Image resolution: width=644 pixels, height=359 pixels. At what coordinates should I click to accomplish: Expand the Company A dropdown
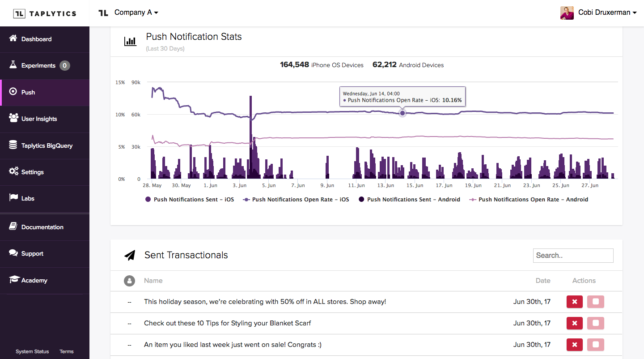136,13
